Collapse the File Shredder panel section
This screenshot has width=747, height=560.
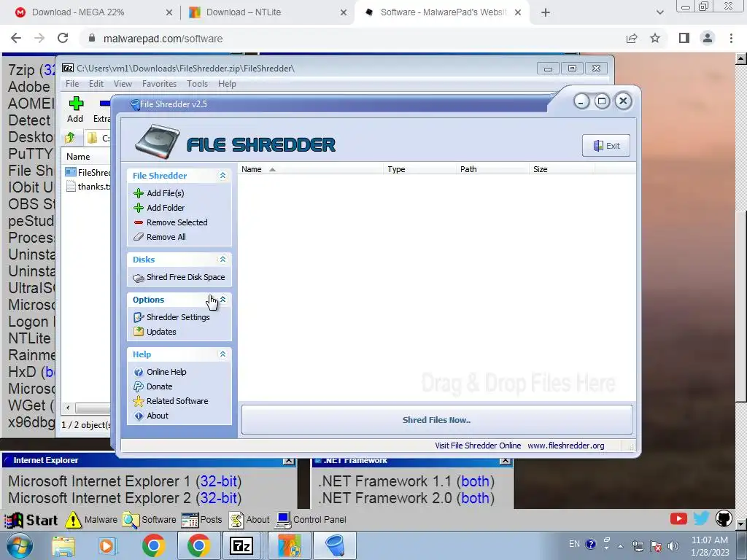click(x=222, y=176)
